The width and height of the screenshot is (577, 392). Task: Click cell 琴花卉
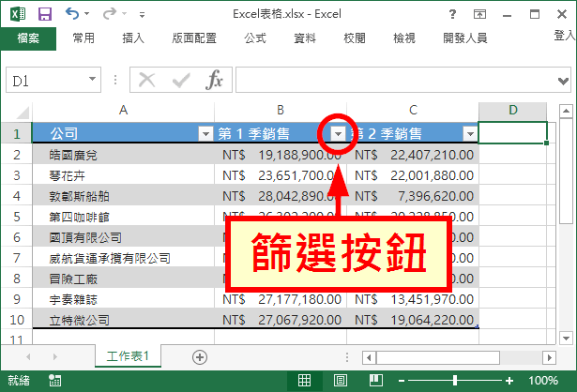123,175
